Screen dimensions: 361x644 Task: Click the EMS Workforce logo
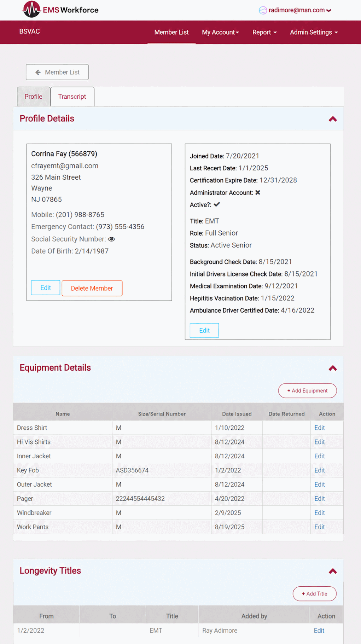[x=60, y=10]
